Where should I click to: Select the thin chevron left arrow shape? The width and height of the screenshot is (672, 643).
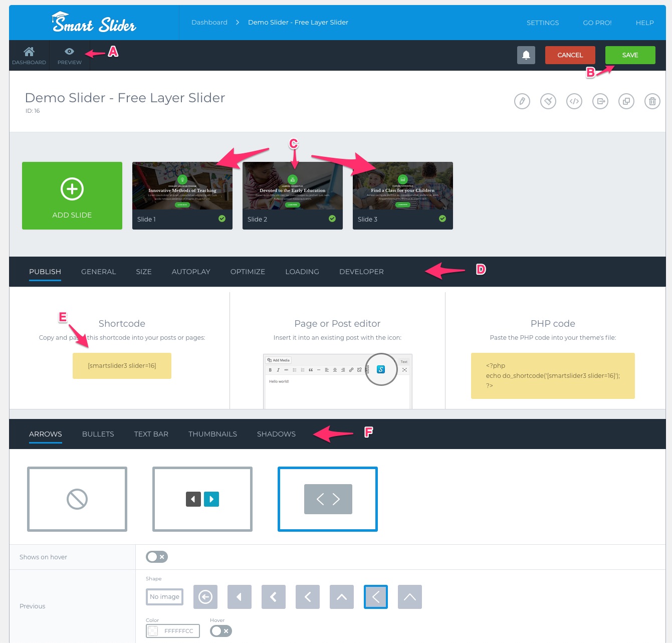308,597
